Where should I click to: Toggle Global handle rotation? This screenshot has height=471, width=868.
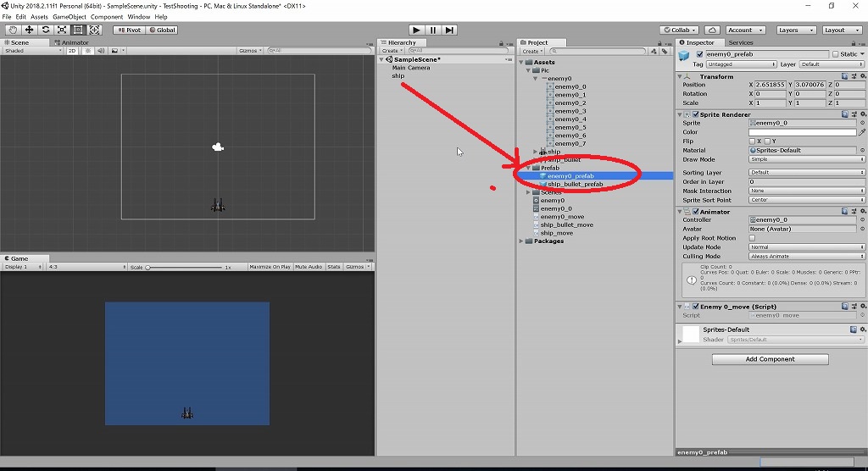pos(162,30)
